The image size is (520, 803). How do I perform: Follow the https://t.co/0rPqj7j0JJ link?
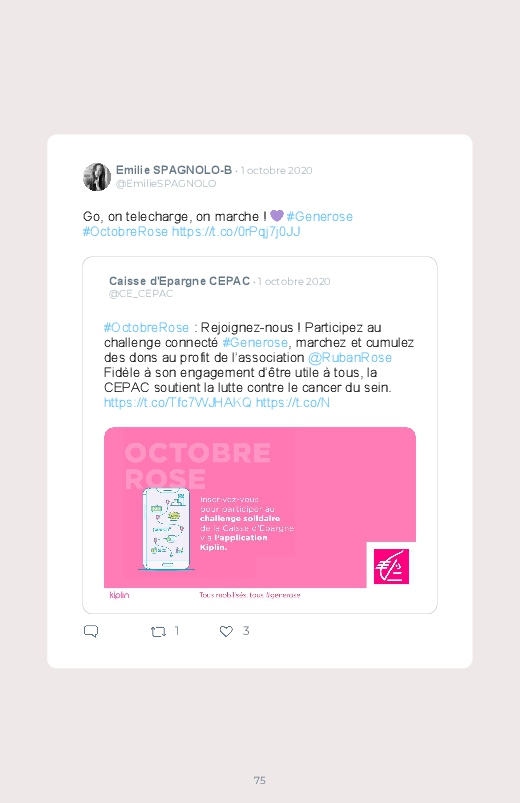pos(236,231)
